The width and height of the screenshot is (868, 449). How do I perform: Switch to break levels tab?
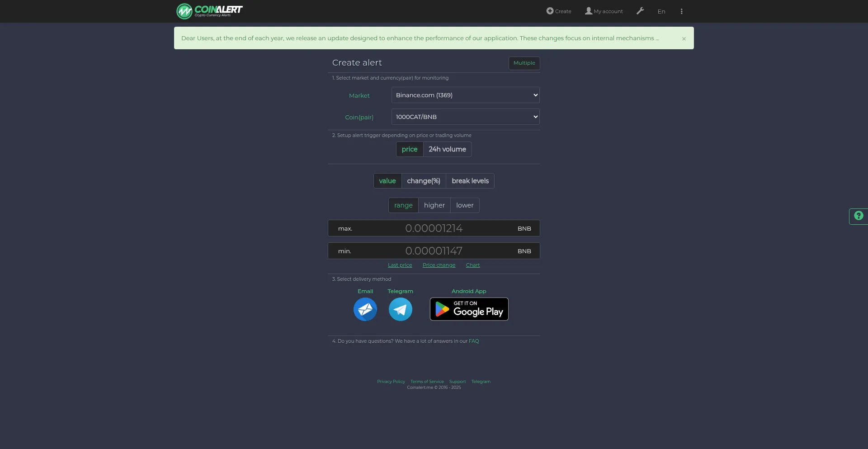pos(470,181)
